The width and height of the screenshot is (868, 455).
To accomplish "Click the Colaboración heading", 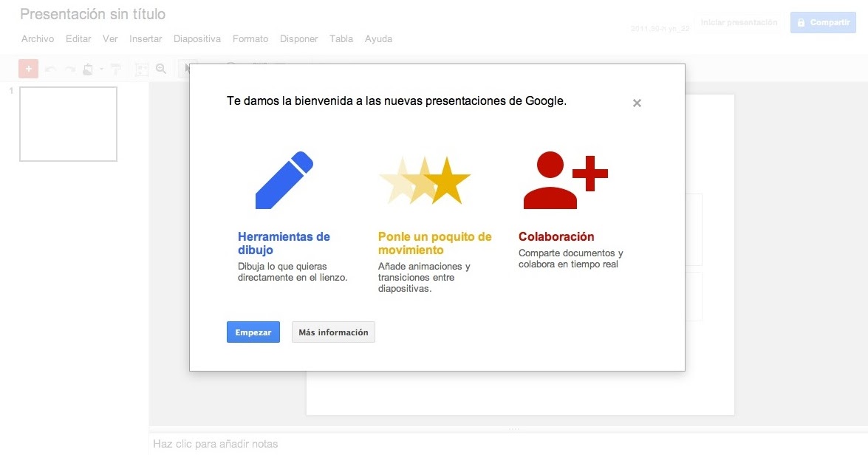I will 556,236.
